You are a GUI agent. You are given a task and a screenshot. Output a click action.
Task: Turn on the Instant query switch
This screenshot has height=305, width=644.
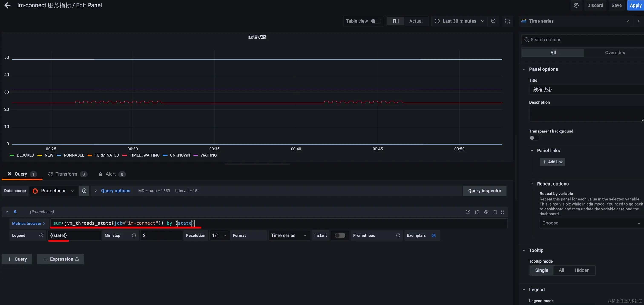coord(340,235)
